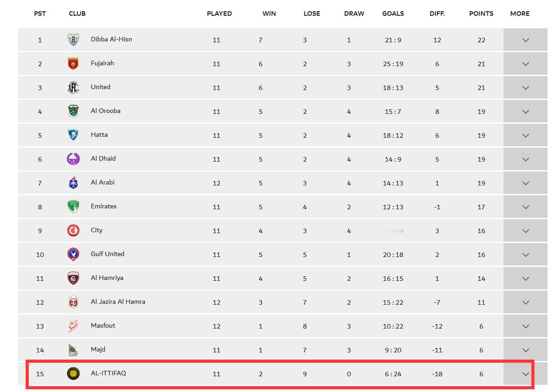Click the Gulf United crest
Image resolution: width=557 pixels, height=392 pixels.
(73, 254)
